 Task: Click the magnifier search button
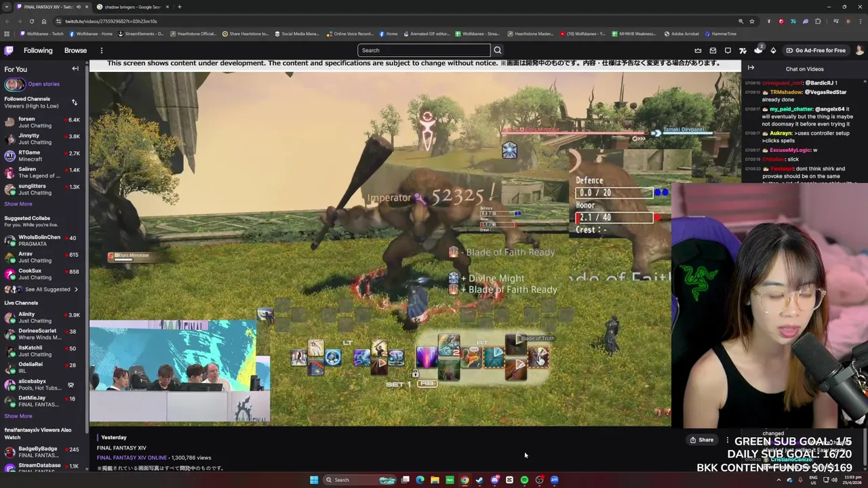[x=498, y=50]
